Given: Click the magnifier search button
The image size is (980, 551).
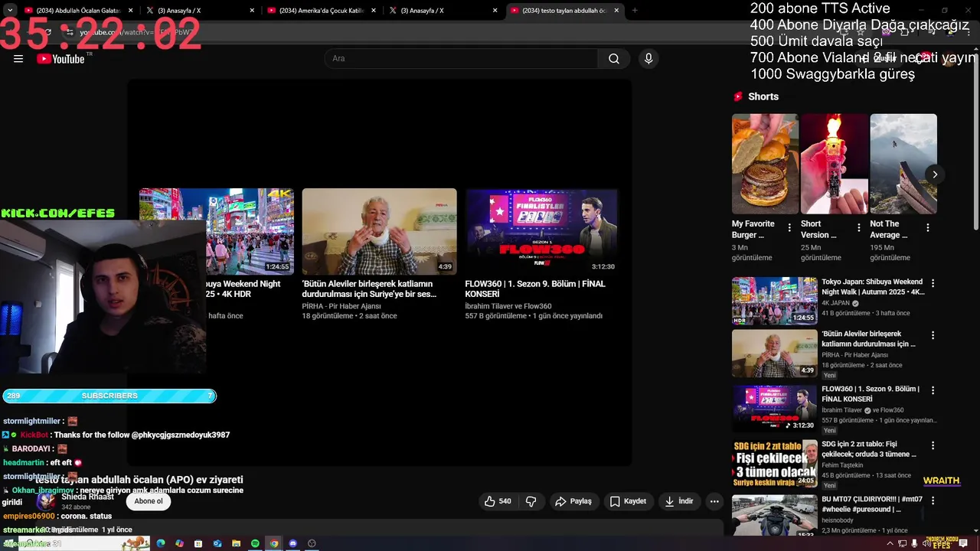Looking at the screenshot, I should click(x=614, y=59).
